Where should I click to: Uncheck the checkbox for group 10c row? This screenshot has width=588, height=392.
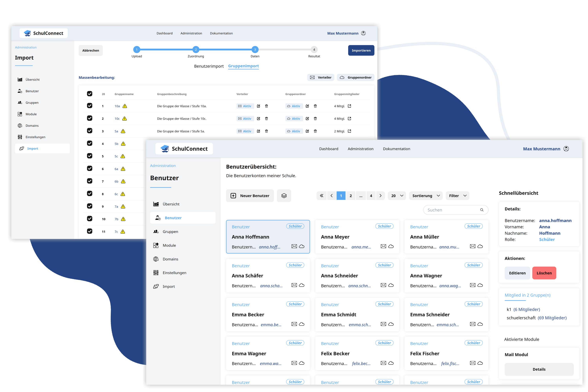pyautogui.click(x=90, y=118)
